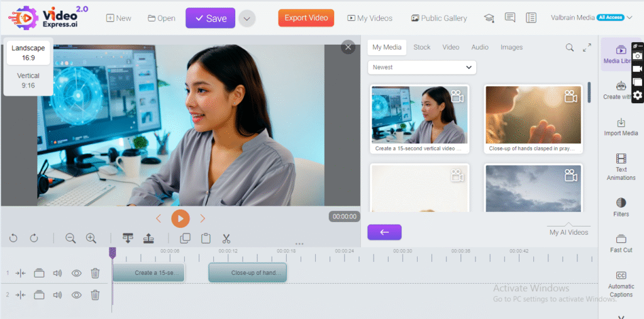Select the scissors cut tool
This screenshot has height=319, width=644.
(226, 238)
